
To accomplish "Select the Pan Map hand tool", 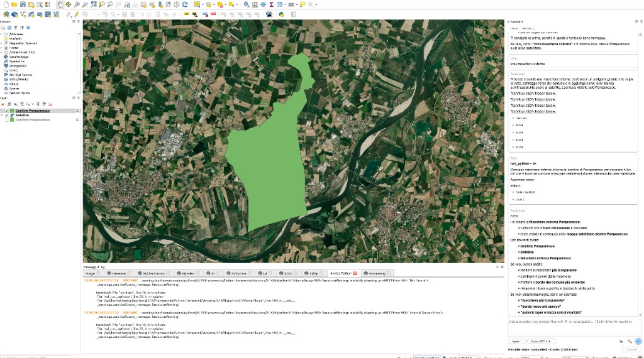I will pos(60,4).
